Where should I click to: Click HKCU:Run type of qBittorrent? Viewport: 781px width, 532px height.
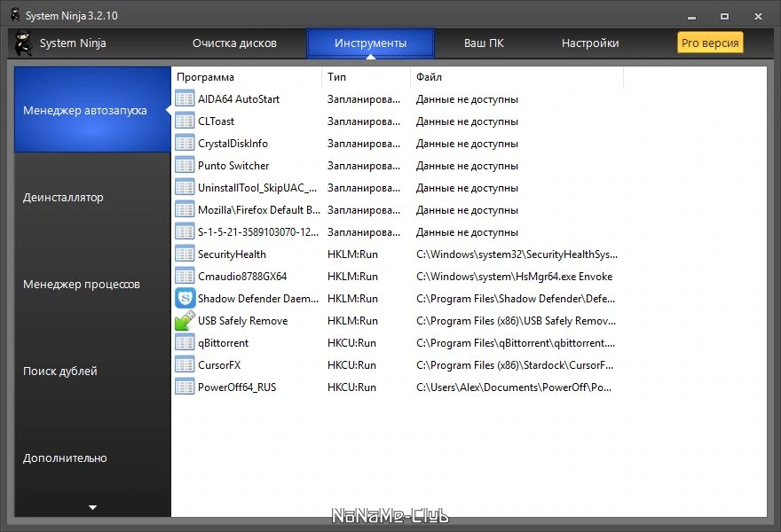[x=351, y=343]
